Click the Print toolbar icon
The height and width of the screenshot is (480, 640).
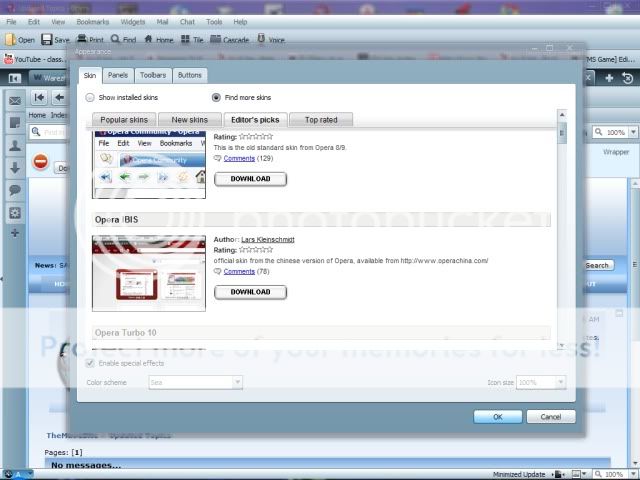(x=82, y=39)
